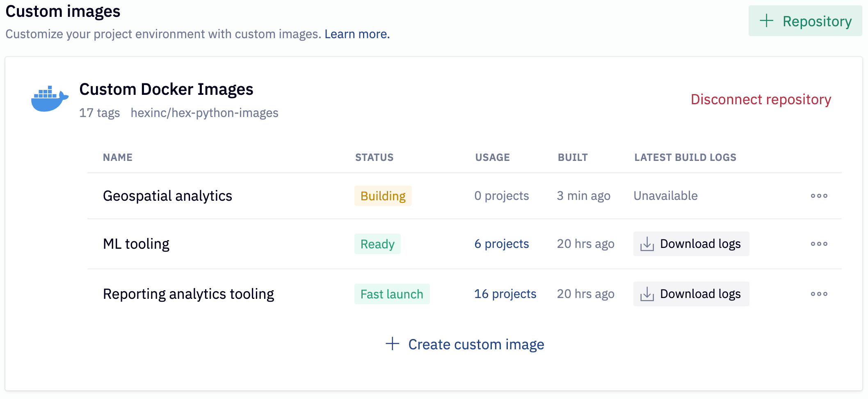Click the download icon for Reporting analytics tooling logs

[647, 294]
